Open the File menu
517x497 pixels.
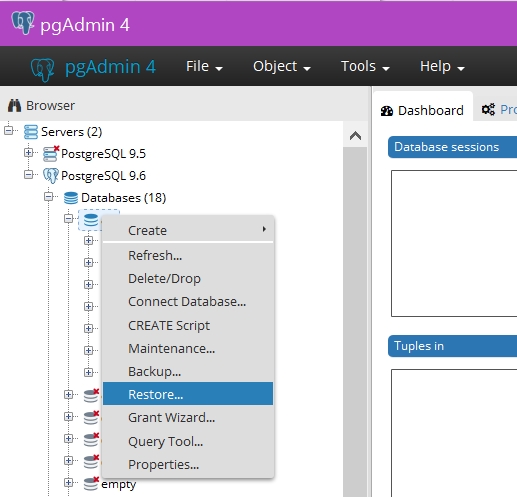point(204,66)
